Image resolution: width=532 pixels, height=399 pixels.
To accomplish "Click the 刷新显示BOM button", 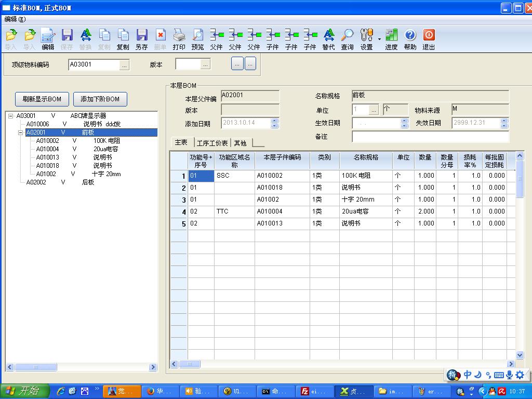I will pos(42,99).
